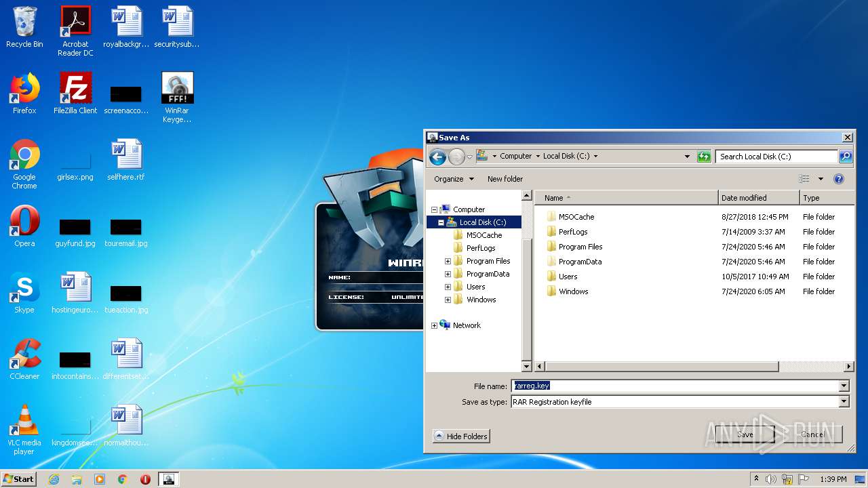Image resolution: width=868 pixels, height=488 pixels.
Task: Select the royalbackgr... Word document icon
Action: (x=126, y=27)
